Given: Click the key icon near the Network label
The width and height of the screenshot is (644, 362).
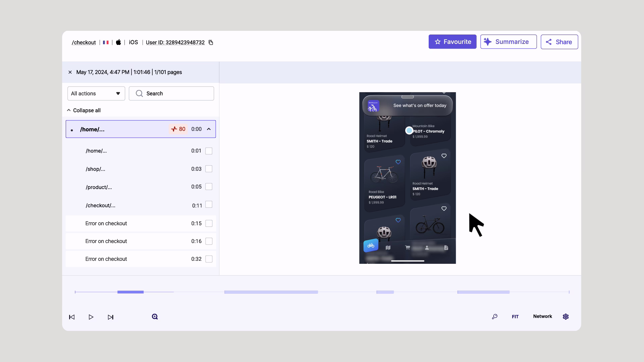Looking at the screenshot, I should [x=495, y=316].
